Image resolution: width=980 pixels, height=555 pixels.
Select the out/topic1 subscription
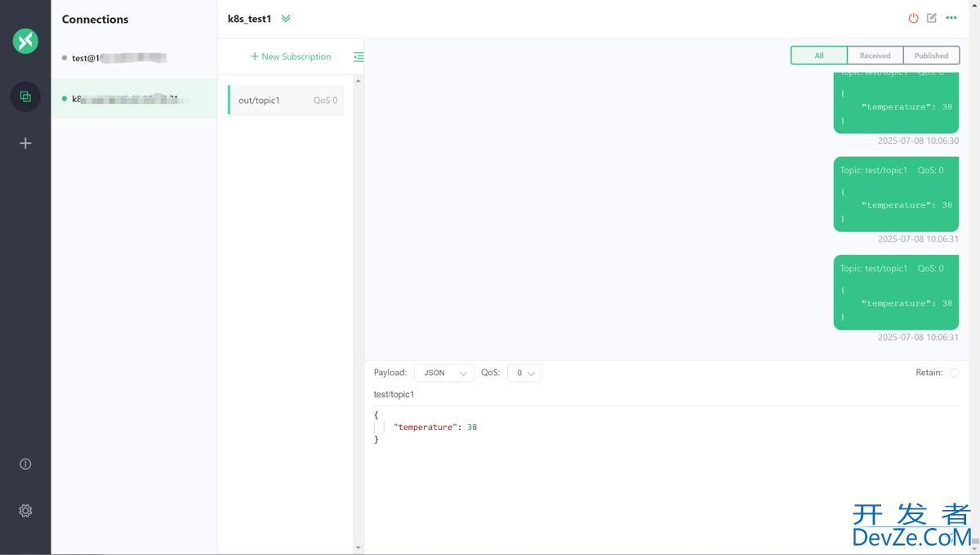(286, 101)
